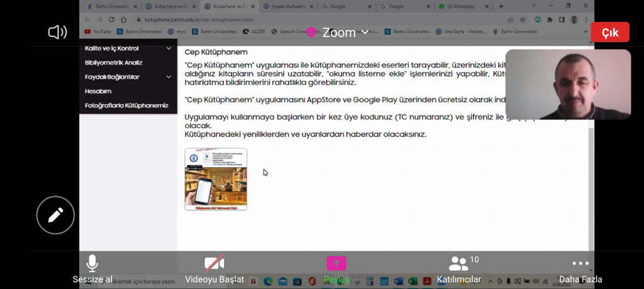Screen dimensions: 644x289
Task: Open Hesabım menu item
Action: [x=97, y=91]
